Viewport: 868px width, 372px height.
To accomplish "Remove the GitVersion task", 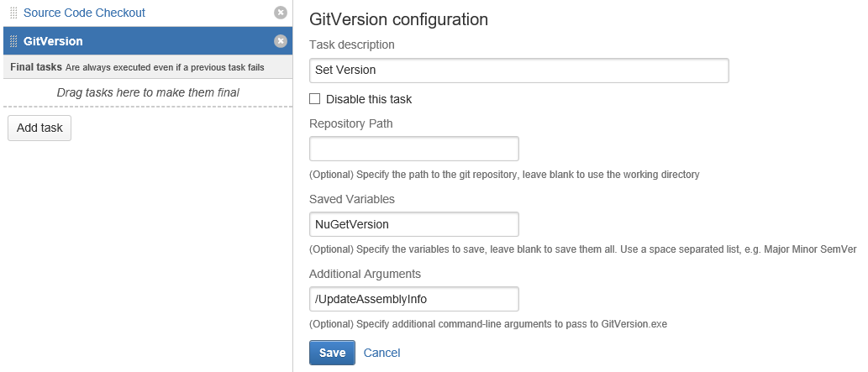I will 281,41.
